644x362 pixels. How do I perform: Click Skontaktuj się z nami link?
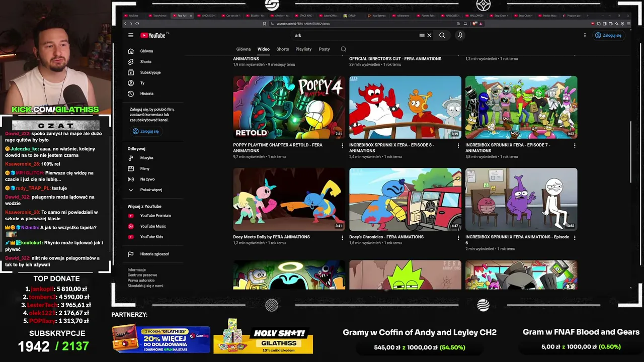pyautogui.click(x=145, y=286)
